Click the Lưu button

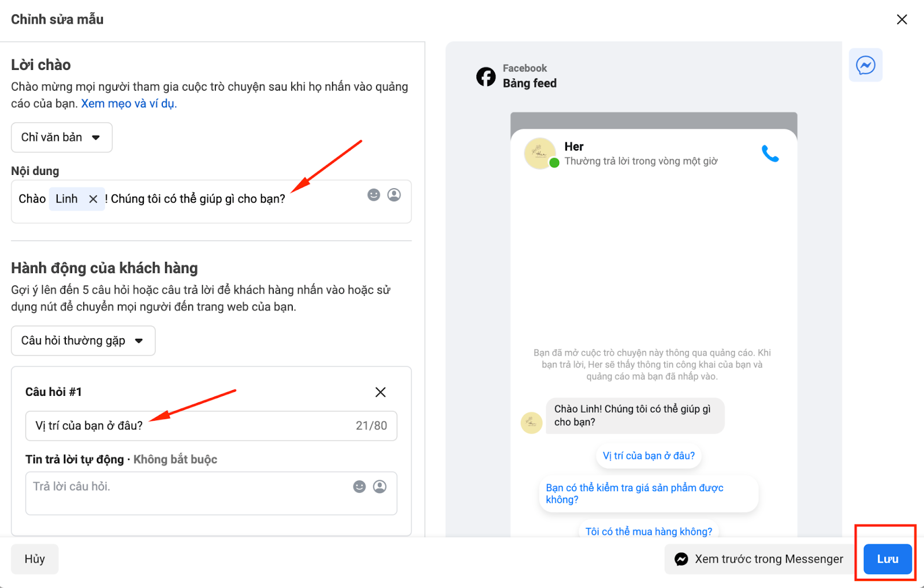[x=888, y=559]
